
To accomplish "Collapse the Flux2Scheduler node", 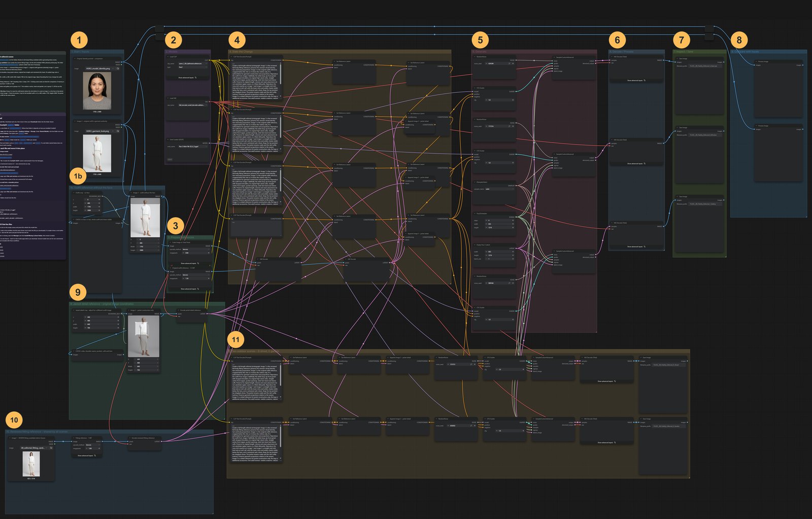I will pyautogui.click(x=475, y=214).
